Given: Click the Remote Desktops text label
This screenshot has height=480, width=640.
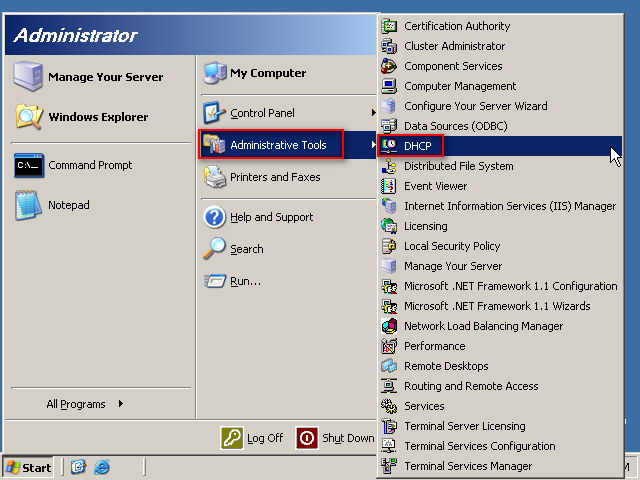Looking at the screenshot, I should pyautogui.click(x=446, y=366).
